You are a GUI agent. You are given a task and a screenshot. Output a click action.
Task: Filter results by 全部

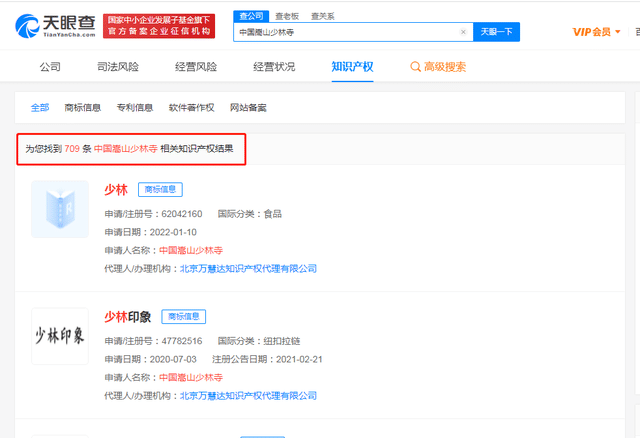[40, 108]
